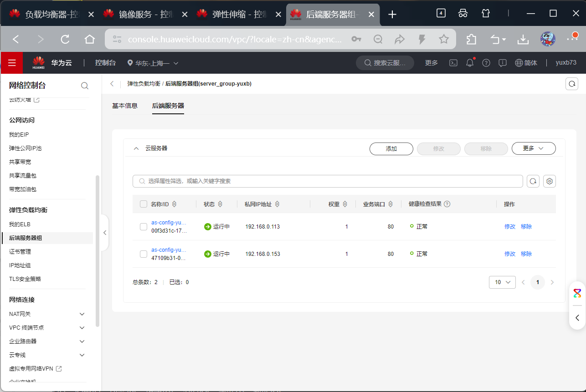This screenshot has height=392, width=586.
Task: Expand 云专线 in sidebar
Action: (82, 355)
